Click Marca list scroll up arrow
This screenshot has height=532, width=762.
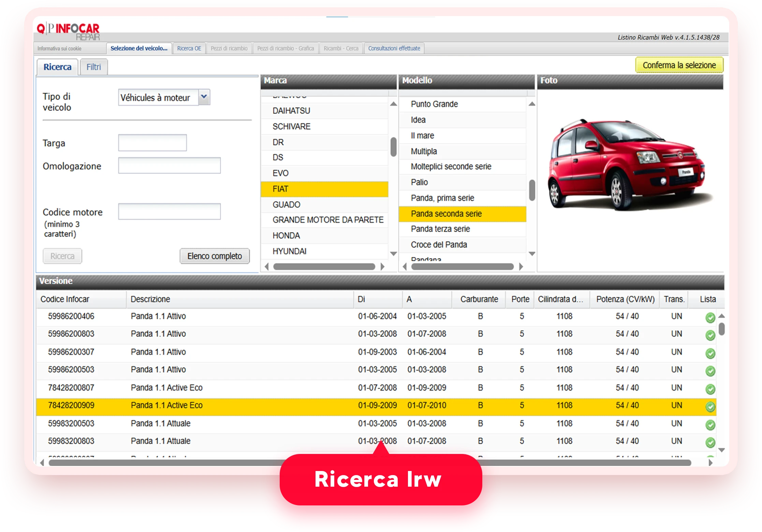[x=393, y=104]
